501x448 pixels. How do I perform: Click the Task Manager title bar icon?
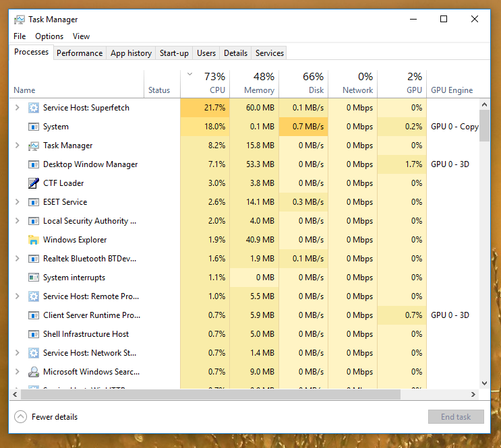click(19, 20)
